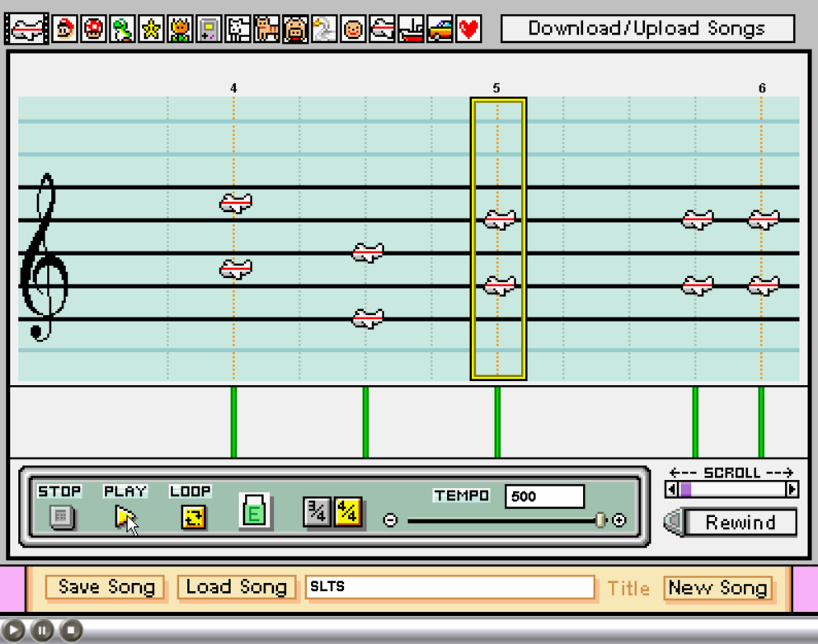
Task: Click the SCROLL left arrow
Action: click(x=672, y=490)
